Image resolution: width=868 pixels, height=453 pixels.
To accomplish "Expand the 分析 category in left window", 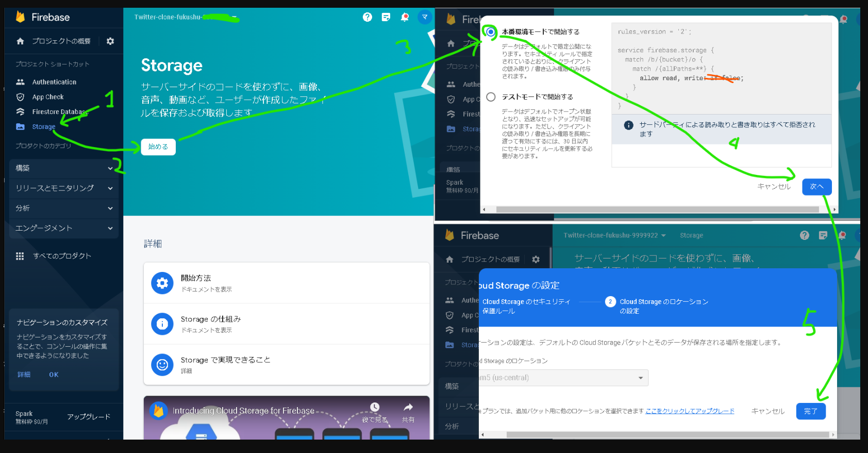I will point(64,208).
